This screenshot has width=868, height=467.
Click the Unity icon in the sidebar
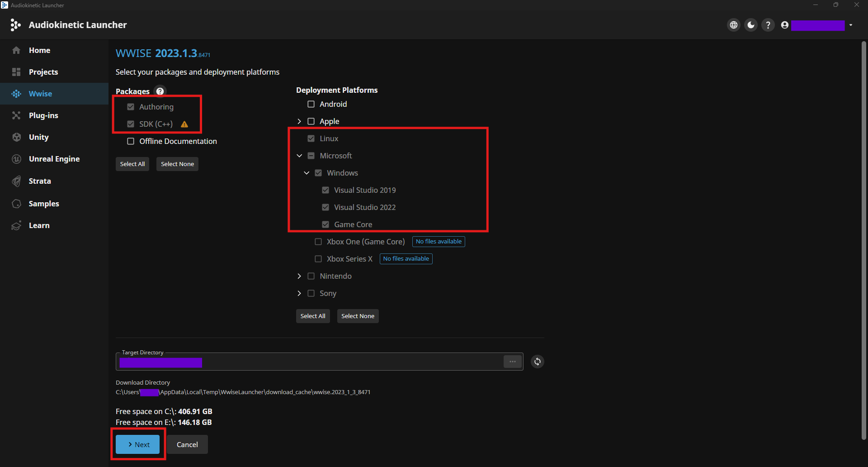click(16, 137)
